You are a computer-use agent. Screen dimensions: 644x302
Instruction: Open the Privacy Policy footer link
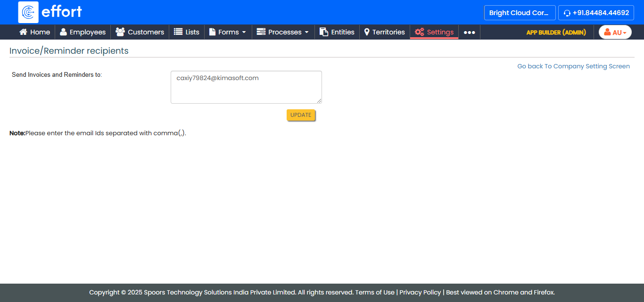pyautogui.click(x=420, y=293)
